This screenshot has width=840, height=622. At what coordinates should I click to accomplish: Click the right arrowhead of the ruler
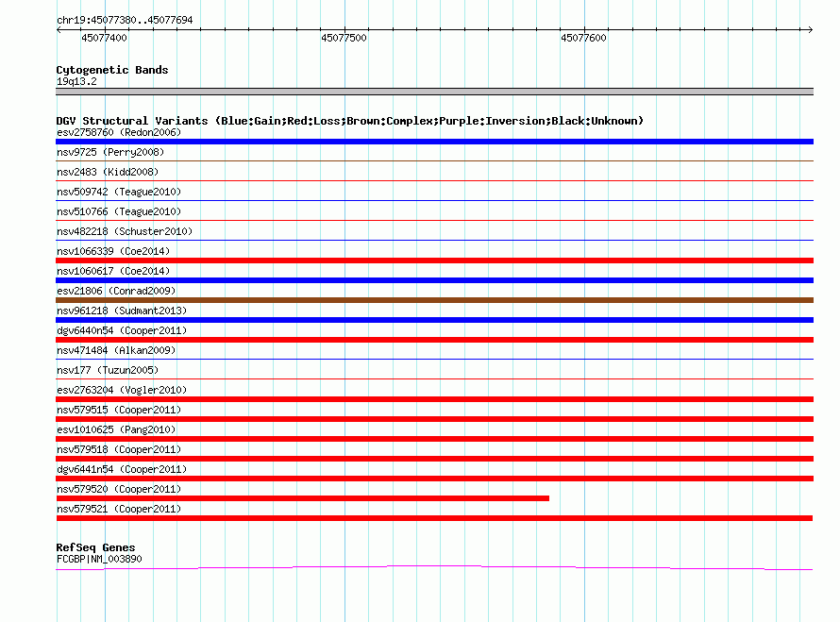pos(811,30)
